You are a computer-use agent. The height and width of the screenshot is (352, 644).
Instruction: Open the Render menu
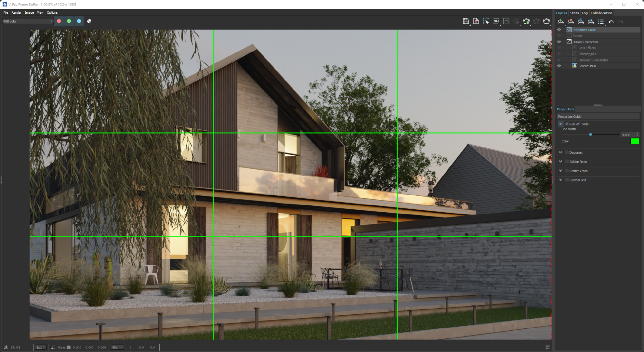[16, 12]
